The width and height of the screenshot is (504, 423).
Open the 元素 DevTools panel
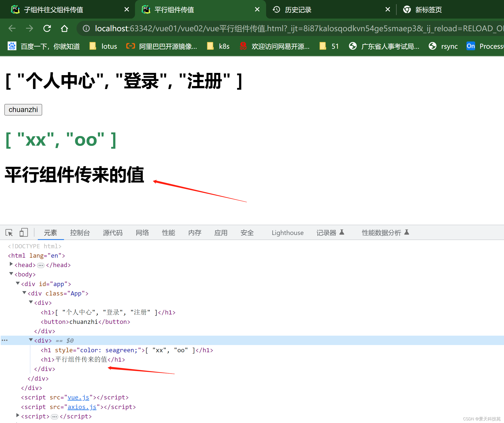coord(50,233)
